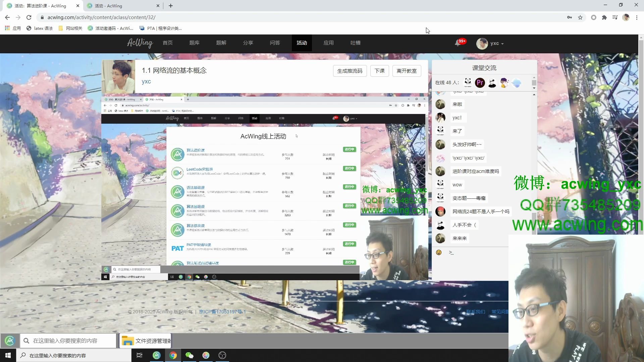The width and height of the screenshot is (644, 362).
Task: Open 京ICP备17053197号-1 link
Action: pos(222,312)
